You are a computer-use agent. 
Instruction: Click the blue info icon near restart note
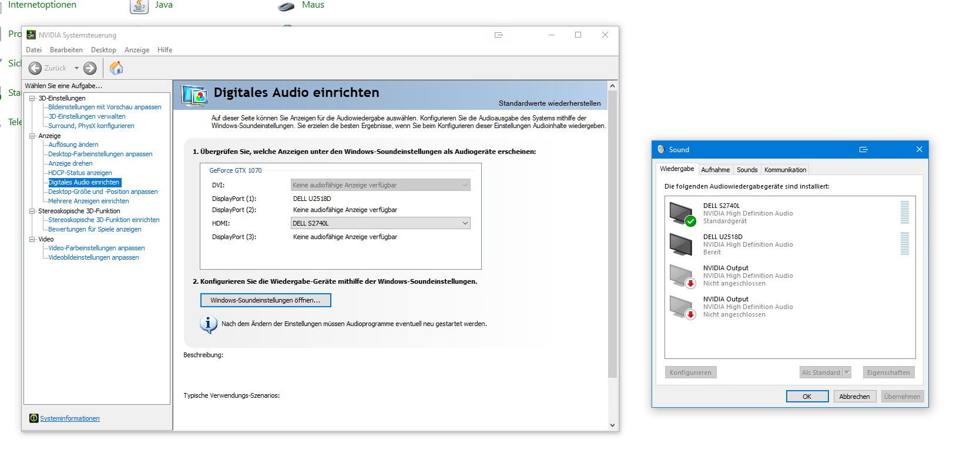click(208, 324)
